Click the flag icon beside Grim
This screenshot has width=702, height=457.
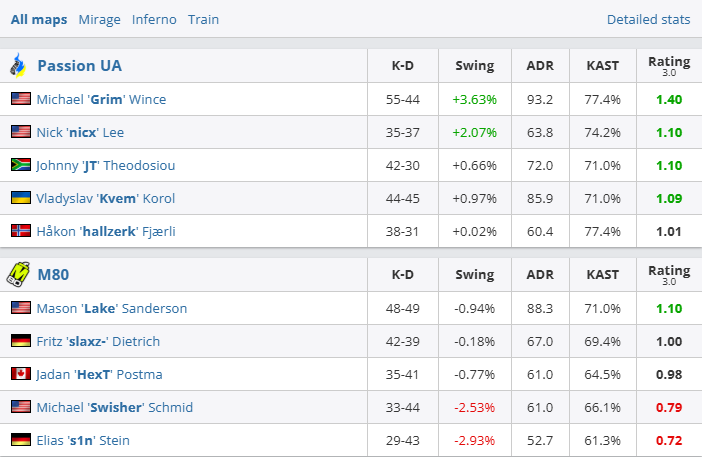click(x=20, y=99)
